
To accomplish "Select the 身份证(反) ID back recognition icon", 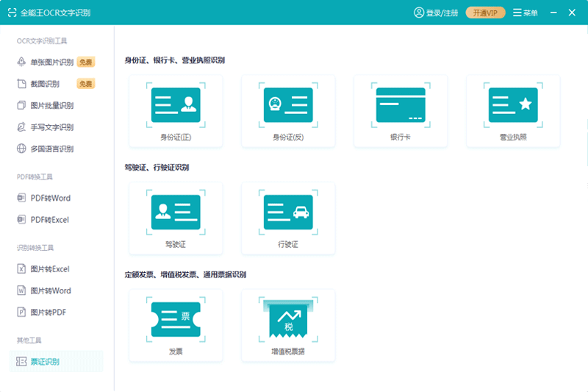I will coord(288,110).
